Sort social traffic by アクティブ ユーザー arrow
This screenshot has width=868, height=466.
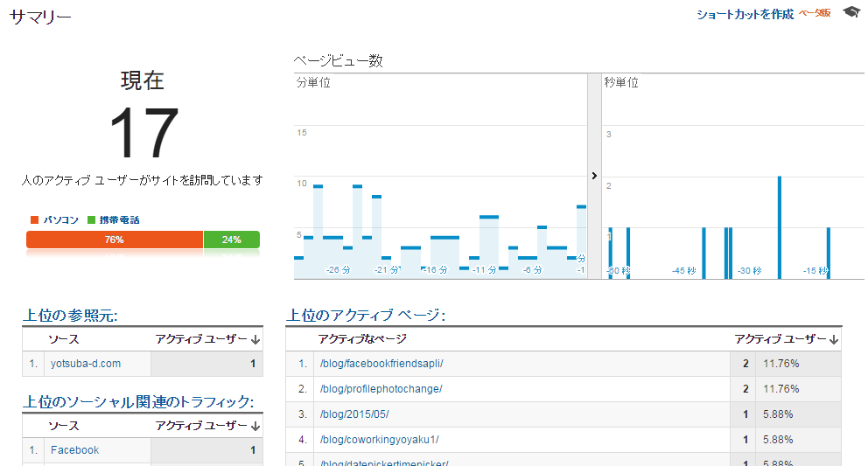(x=255, y=426)
